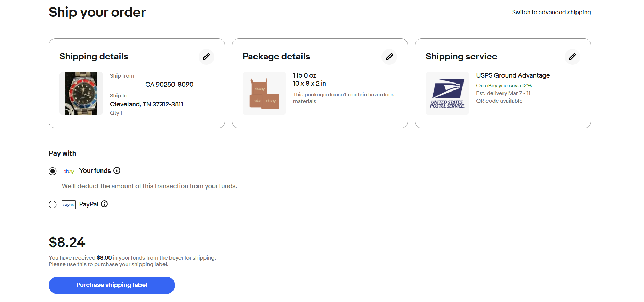
Task: Click the eBay logo beside Your funds
Action: [x=69, y=171]
